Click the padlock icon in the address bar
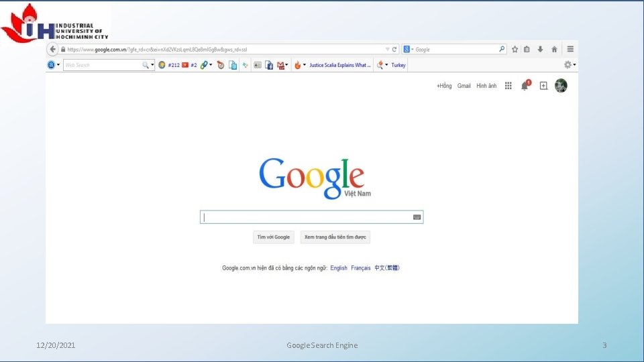 tap(63, 49)
